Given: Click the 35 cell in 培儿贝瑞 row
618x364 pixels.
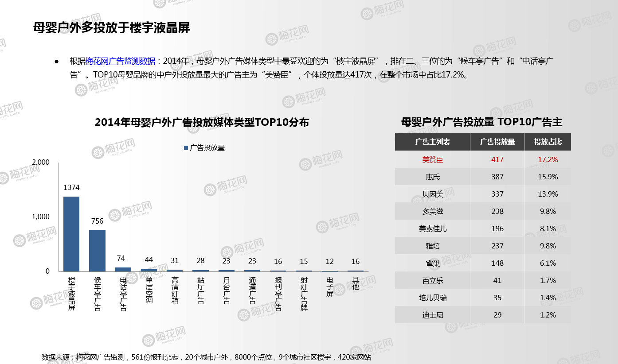Looking at the screenshot, I should pos(497,298).
